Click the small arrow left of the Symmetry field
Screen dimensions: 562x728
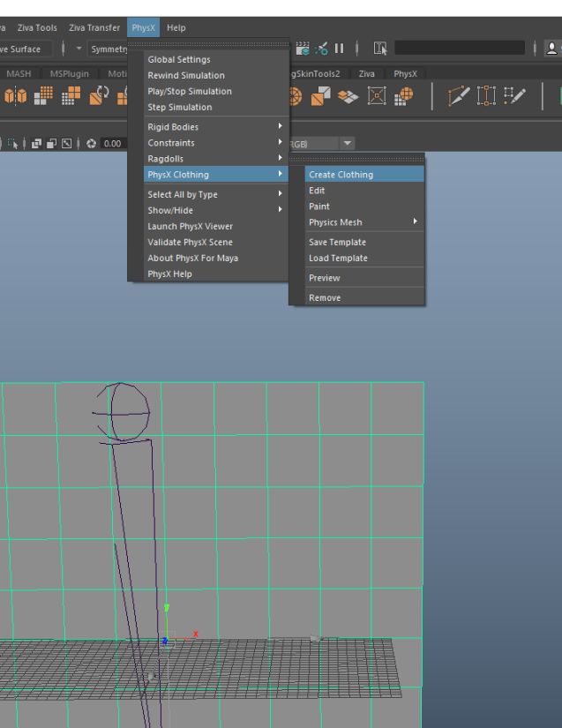tap(79, 49)
